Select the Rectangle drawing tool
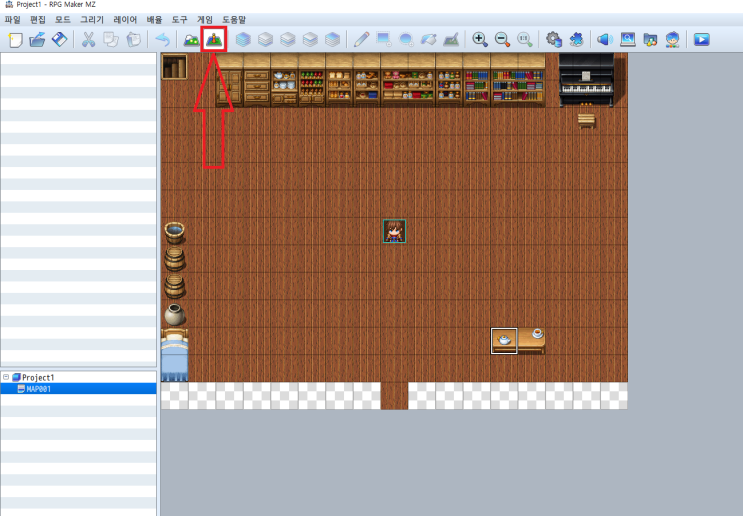Viewport: 743px width, 516px height. click(383, 39)
